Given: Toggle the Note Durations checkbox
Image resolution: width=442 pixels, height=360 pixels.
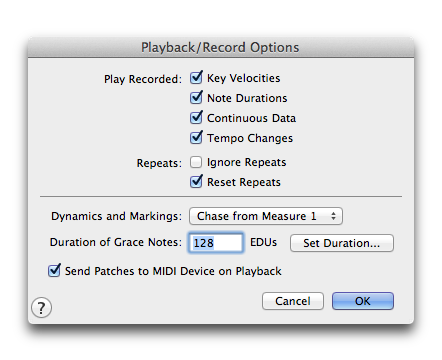Looking at the screenshot, I should point(196,98).
